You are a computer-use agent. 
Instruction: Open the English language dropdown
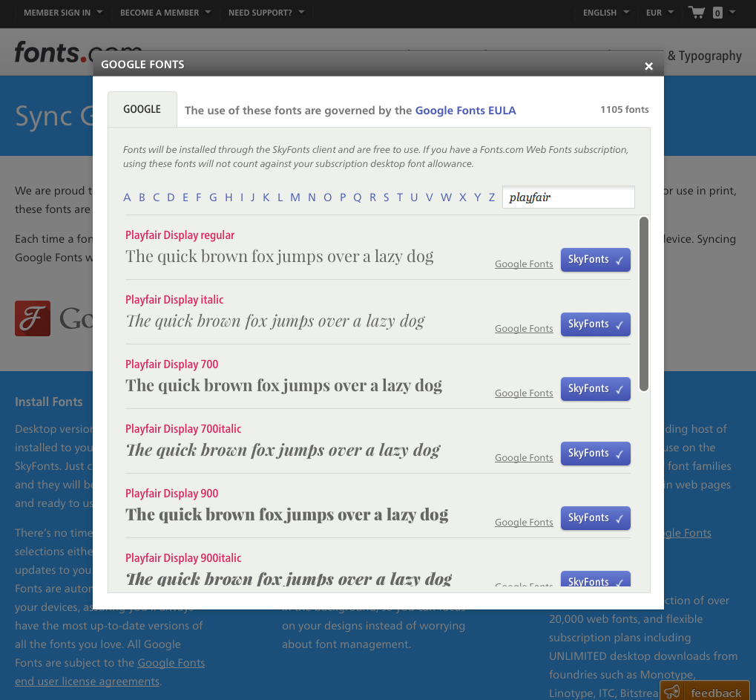[606, 13]
